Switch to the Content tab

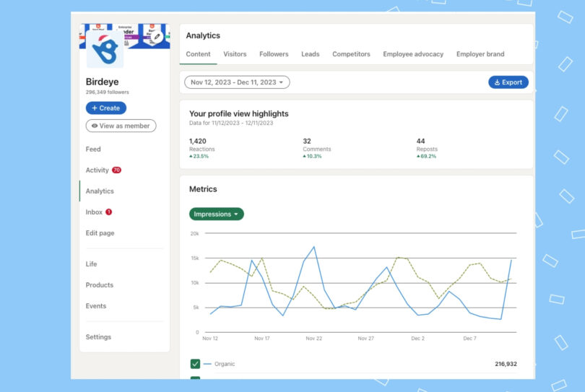(198, 54)
